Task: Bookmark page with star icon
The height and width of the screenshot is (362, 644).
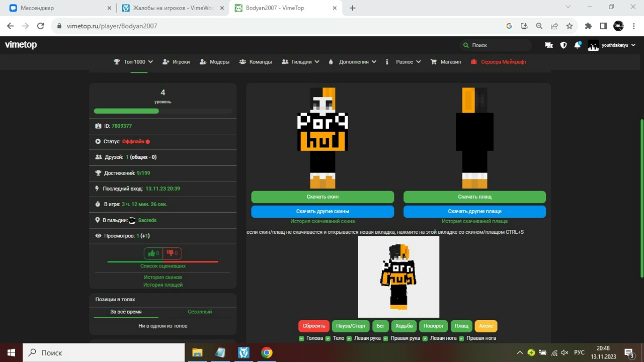Action: coord(569,26)
